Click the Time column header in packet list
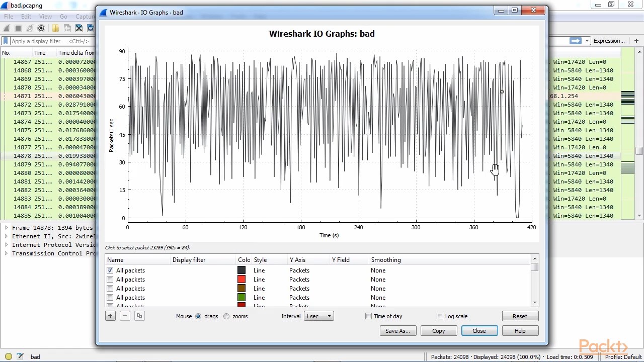The height and width of the screenshot is (362, 644). pyautogui.click(x=40, y=53)
